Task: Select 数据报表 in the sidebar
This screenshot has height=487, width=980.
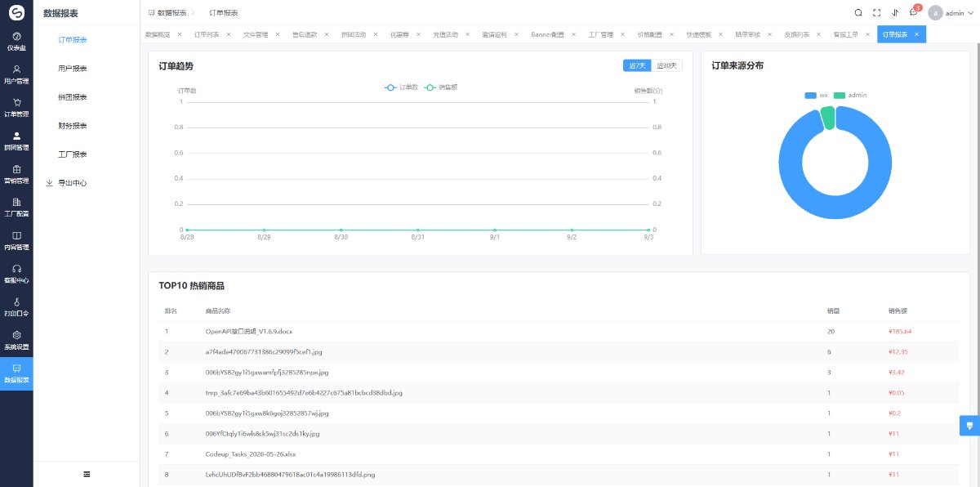Action: pos(16,373)
